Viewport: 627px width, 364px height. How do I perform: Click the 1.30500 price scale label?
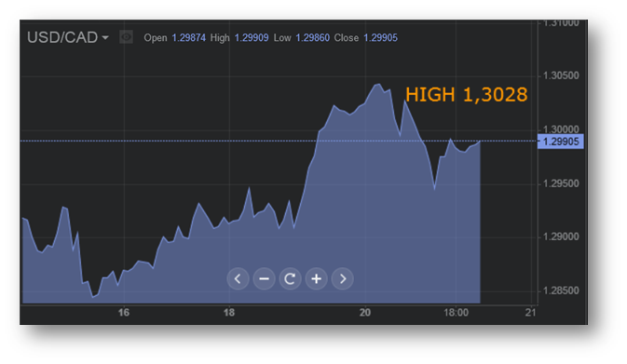click(561, 75)
